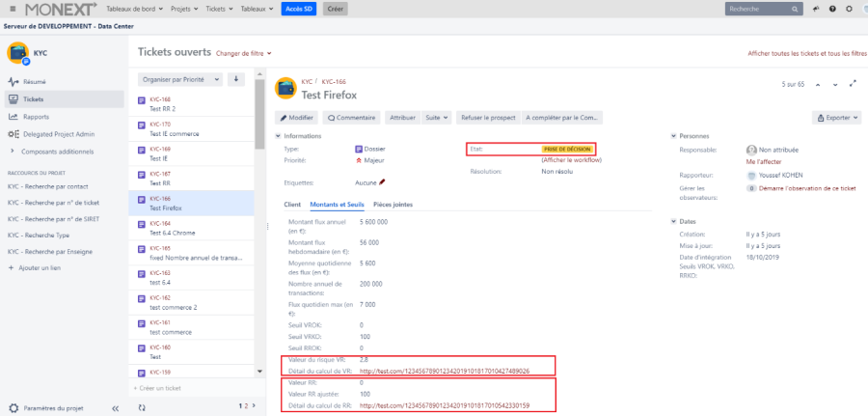Open the help question mark icon
The width and height of the screenshot is (868, 416).
[x=832, y=9]
